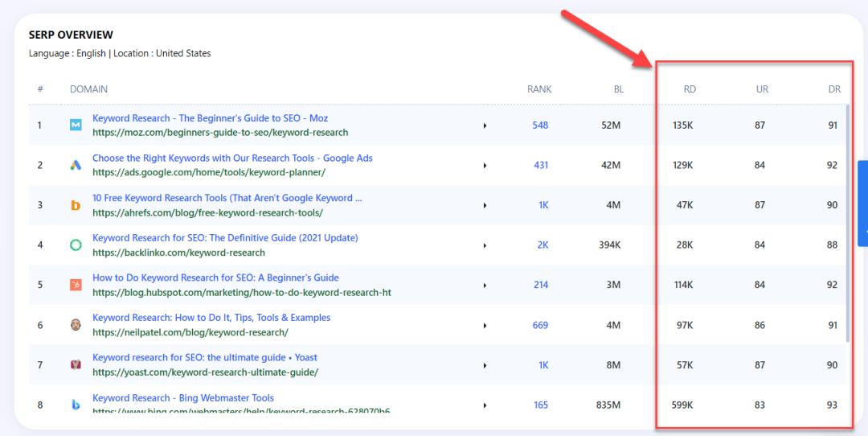Click rank value 1K in the Yoast row

[x=543, y=364]
